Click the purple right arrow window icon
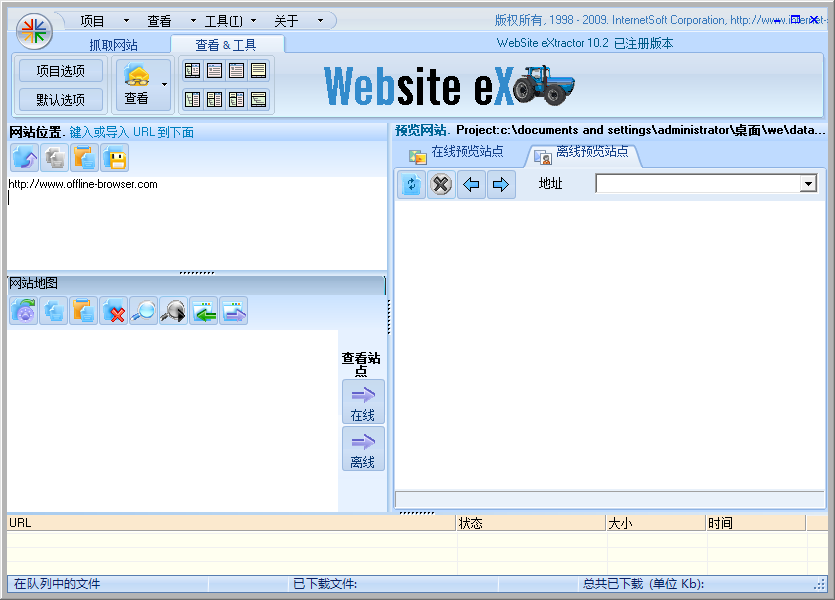The height and width of the screenshot is (600, 835). [233, 311]
